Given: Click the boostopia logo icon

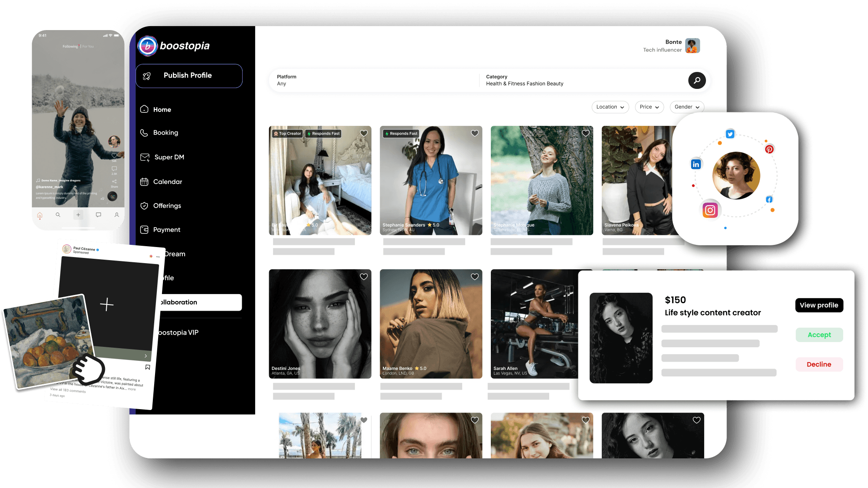Looking at the screenshot, I should 147,46.
